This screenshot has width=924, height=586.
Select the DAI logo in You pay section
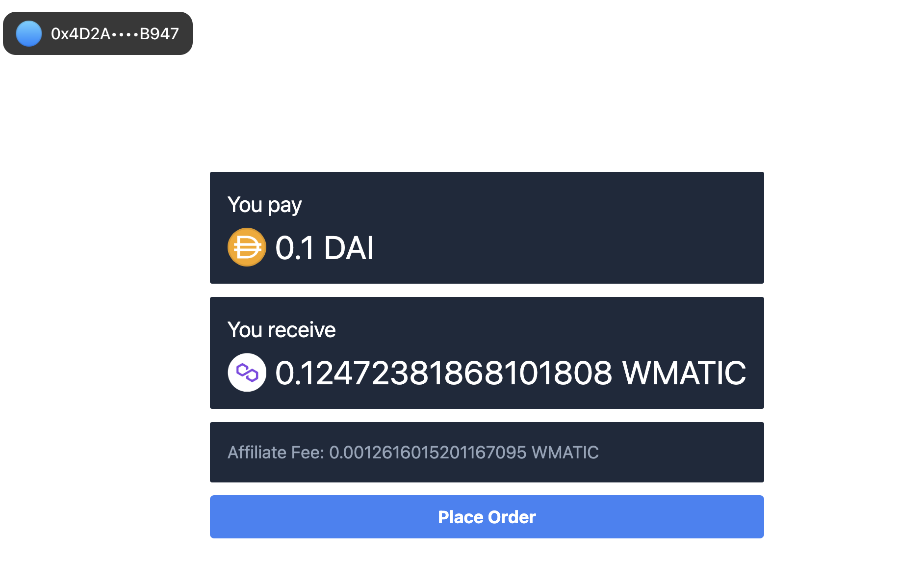tap(246, 246)
